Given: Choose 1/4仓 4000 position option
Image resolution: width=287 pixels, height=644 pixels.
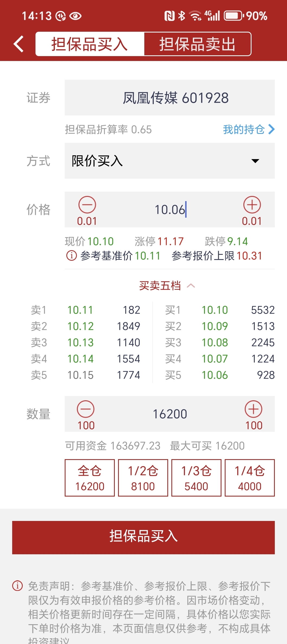Looking at the screenshot, I should (250, 478).
